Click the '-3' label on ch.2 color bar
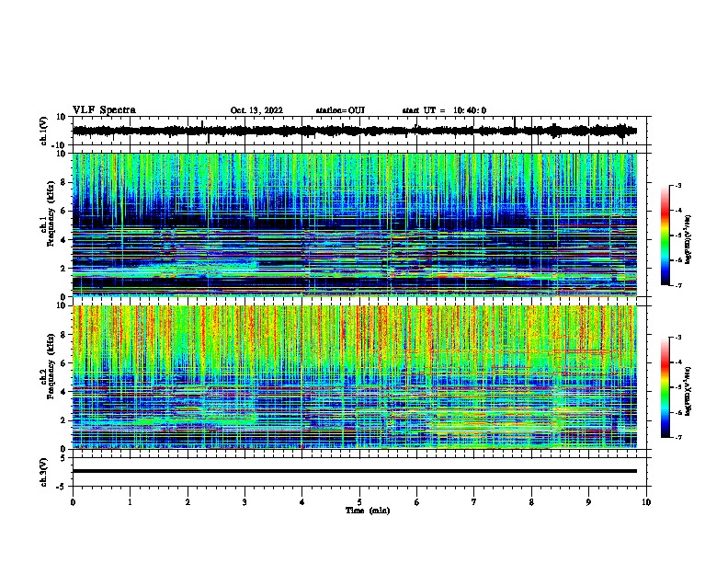728x563 pixels. tap(677, 338)
